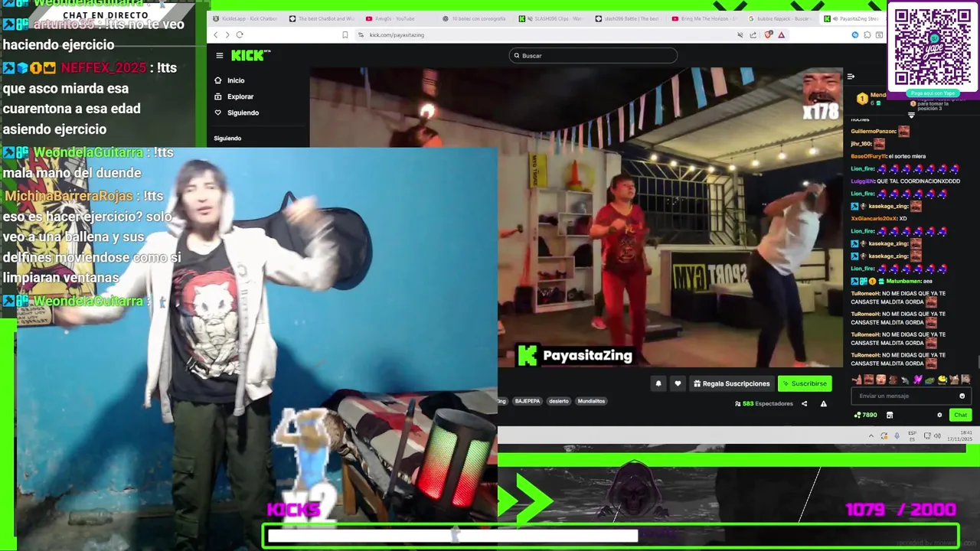This screenshot has height=551, width=980.
Task: Switch to the SLASH096 Clips tab
Action: 551,18
